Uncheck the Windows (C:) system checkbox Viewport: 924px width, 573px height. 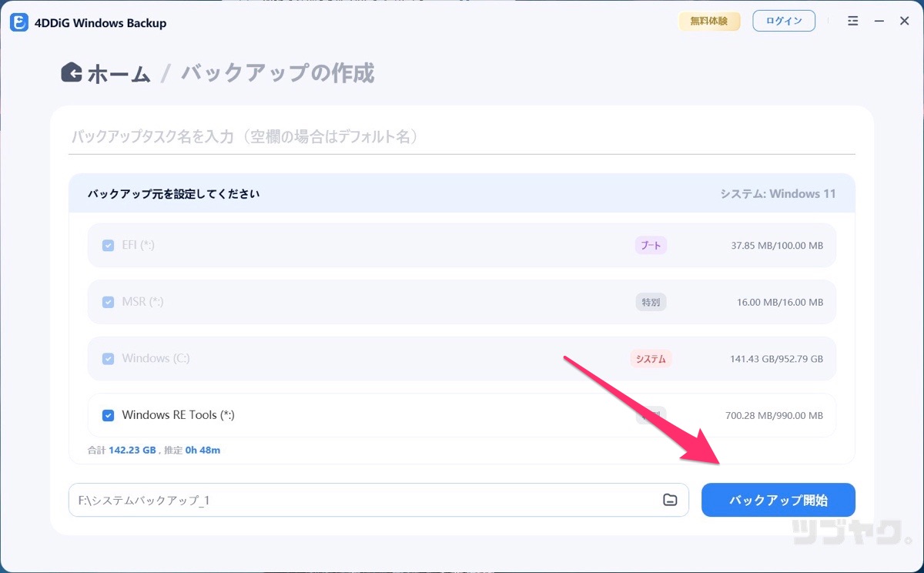[x=108, y=358]
